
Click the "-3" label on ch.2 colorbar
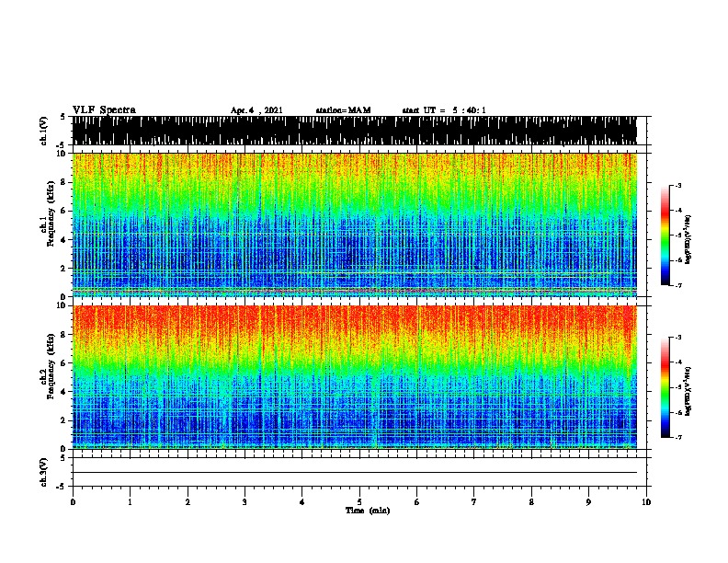pos(677,338)
